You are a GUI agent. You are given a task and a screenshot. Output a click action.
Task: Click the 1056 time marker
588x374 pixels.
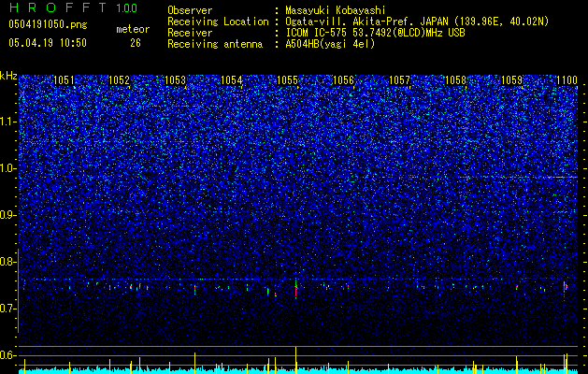click(343, 80)
